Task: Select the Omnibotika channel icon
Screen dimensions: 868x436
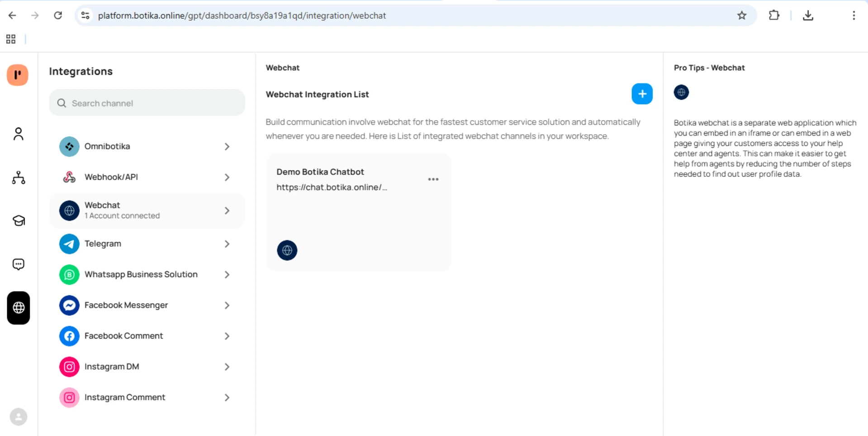Action: tap(69, 146)
